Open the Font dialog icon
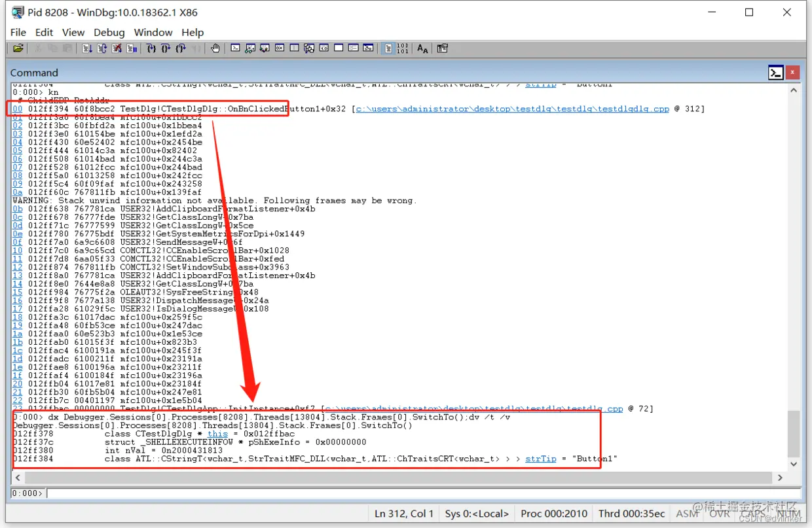 (422, 48)
